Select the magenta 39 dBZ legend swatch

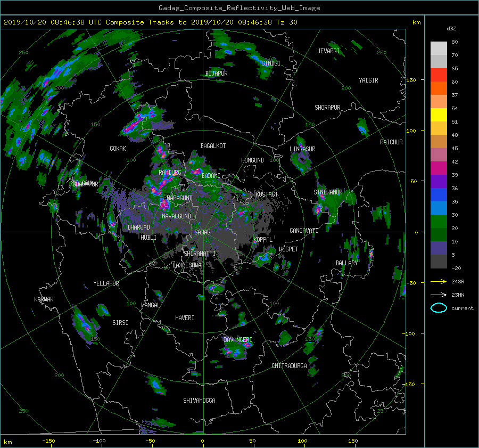pyautogui.click(x=439, y=168)
